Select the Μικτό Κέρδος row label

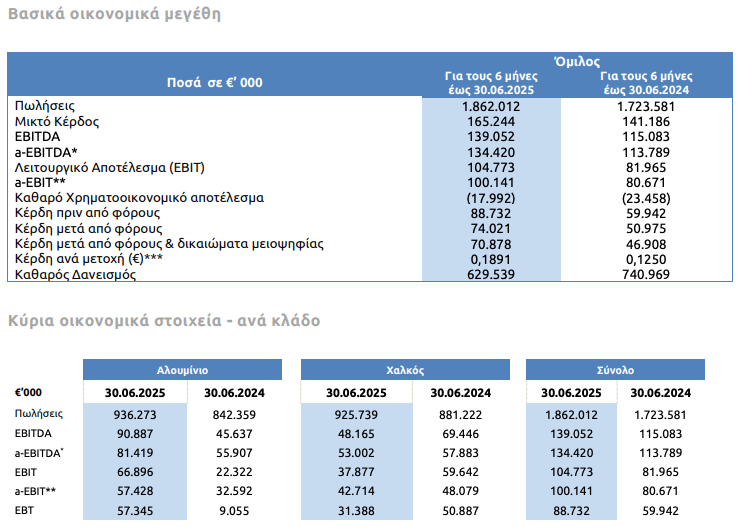click(57, 122)
